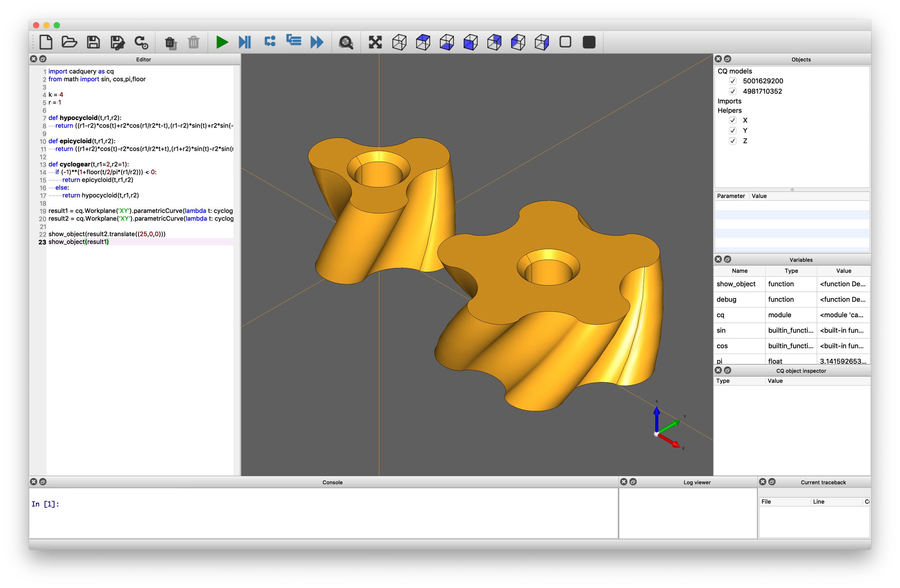Start debugging the script

[245, 42]
